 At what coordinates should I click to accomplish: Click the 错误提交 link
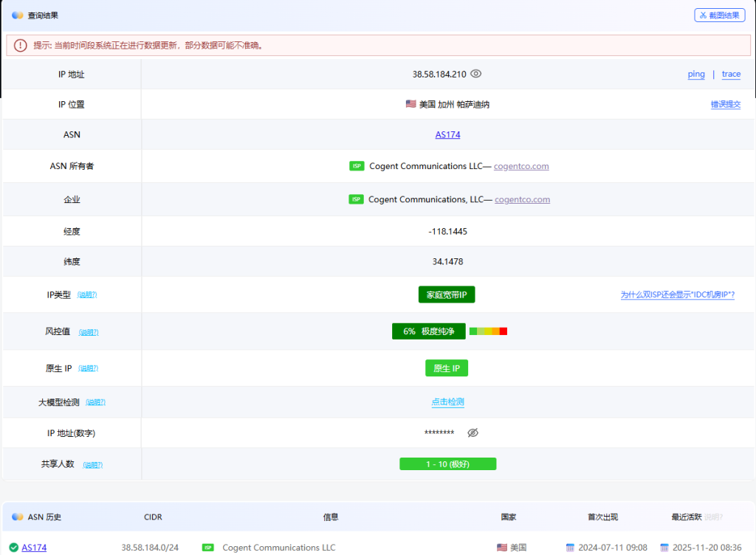click(725, 105)
